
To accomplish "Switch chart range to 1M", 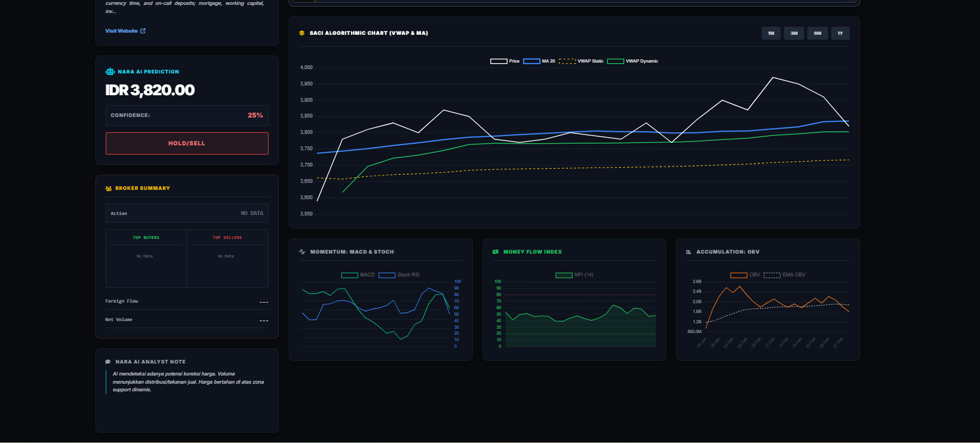I will 771,34.
